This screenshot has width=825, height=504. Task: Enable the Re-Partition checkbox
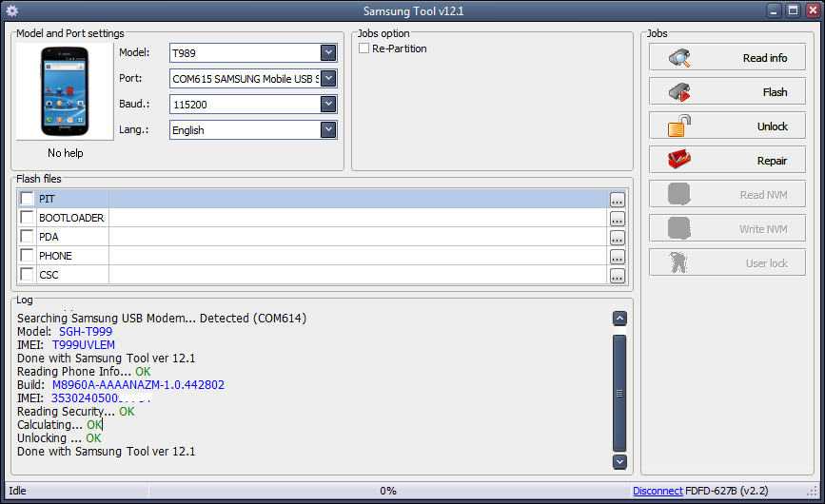pos(363,48)
